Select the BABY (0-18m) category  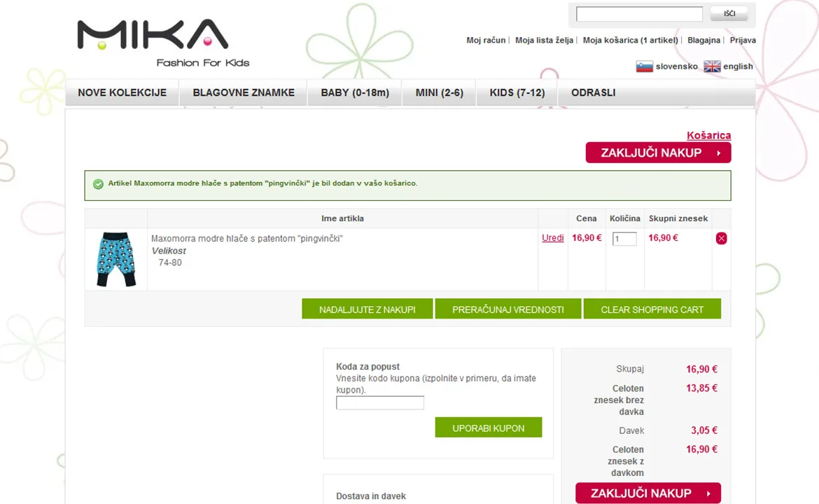pyautogui.click(x=355, y=92)
